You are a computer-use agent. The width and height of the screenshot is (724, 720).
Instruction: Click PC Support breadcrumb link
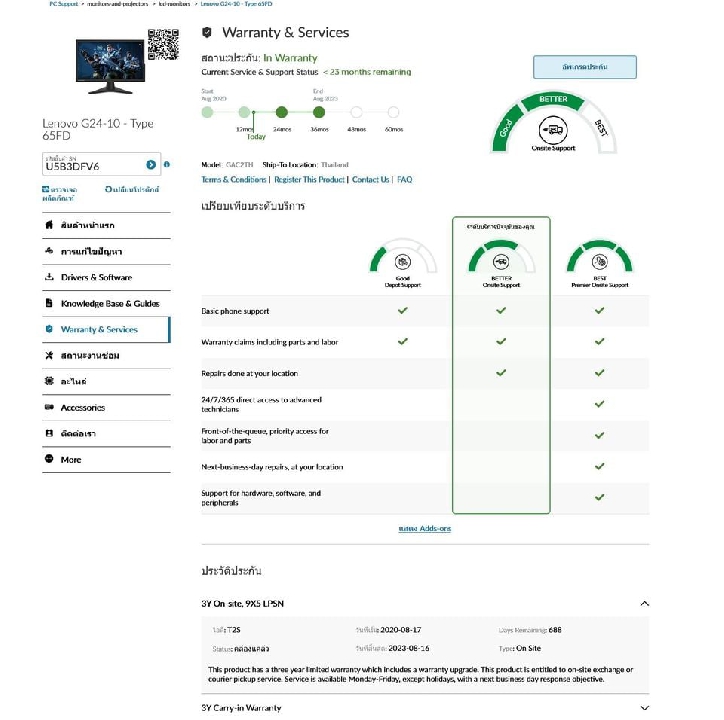click(x=64, y=4)
